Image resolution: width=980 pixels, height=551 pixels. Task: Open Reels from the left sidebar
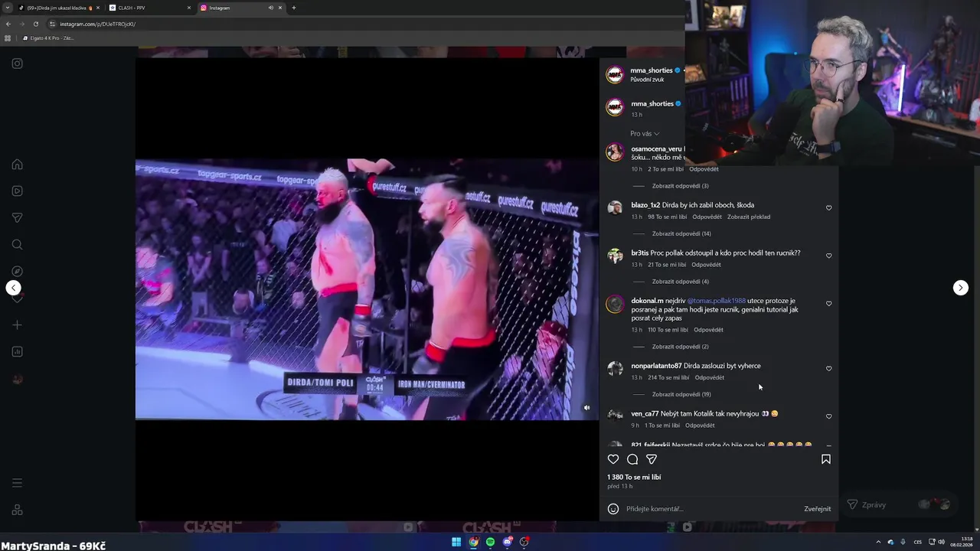pos(17,191)
